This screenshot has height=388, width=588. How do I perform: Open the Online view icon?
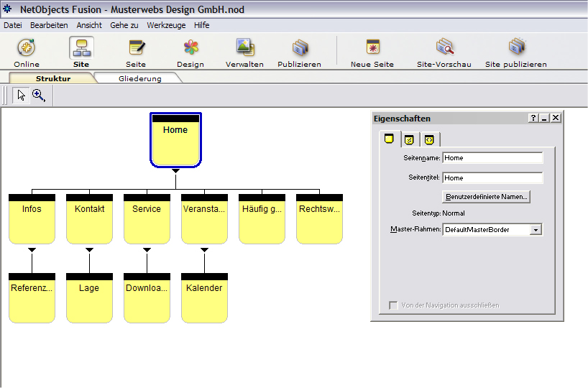coord(27,49)
